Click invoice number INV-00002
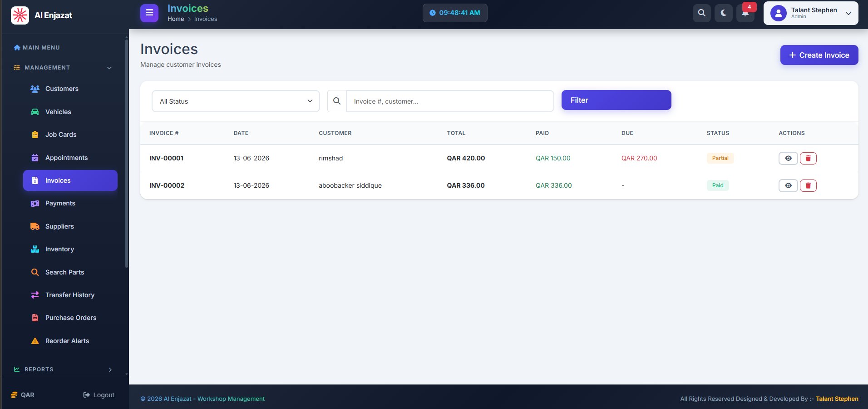The height and width of the screenshot is (409, 868). tap(167, 185)
